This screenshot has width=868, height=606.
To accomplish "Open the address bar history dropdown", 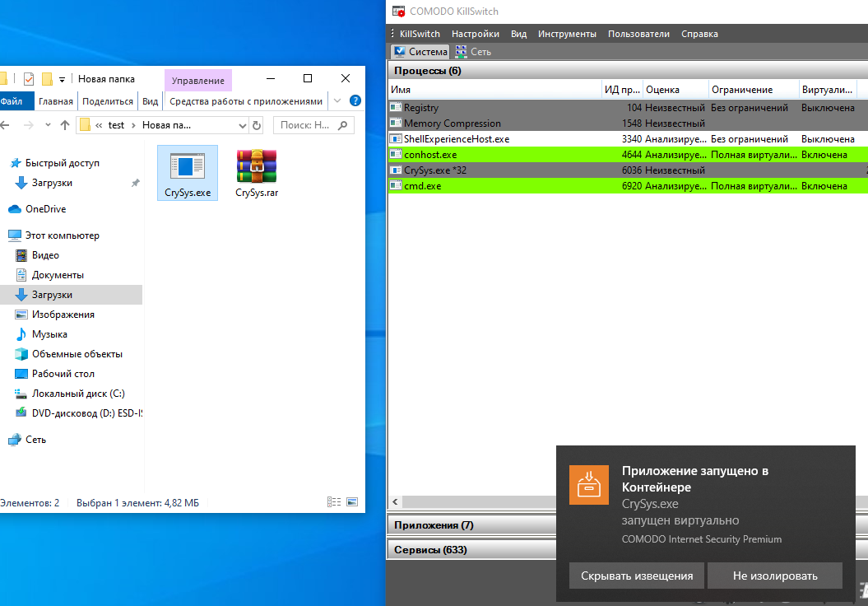I will 242,126.
